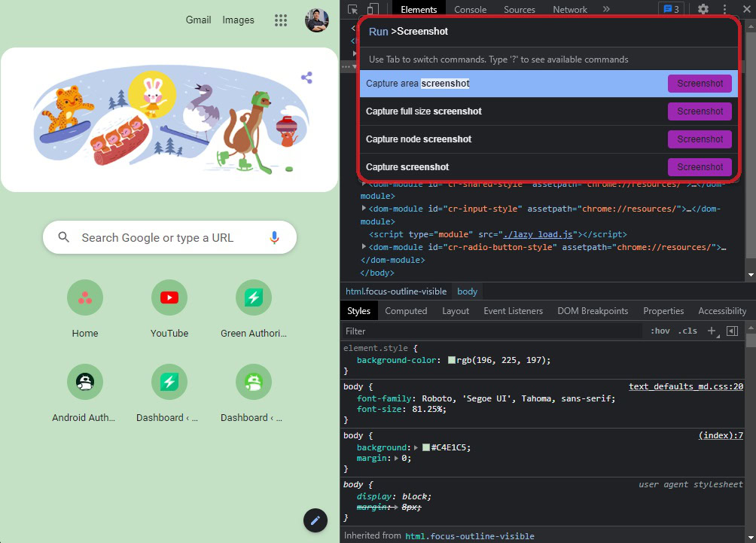Image resolution: width=756 pixels, height=543 pixels.
Task: Open the Layout tab
Action: pyautogui.click(x=456, y=311)
